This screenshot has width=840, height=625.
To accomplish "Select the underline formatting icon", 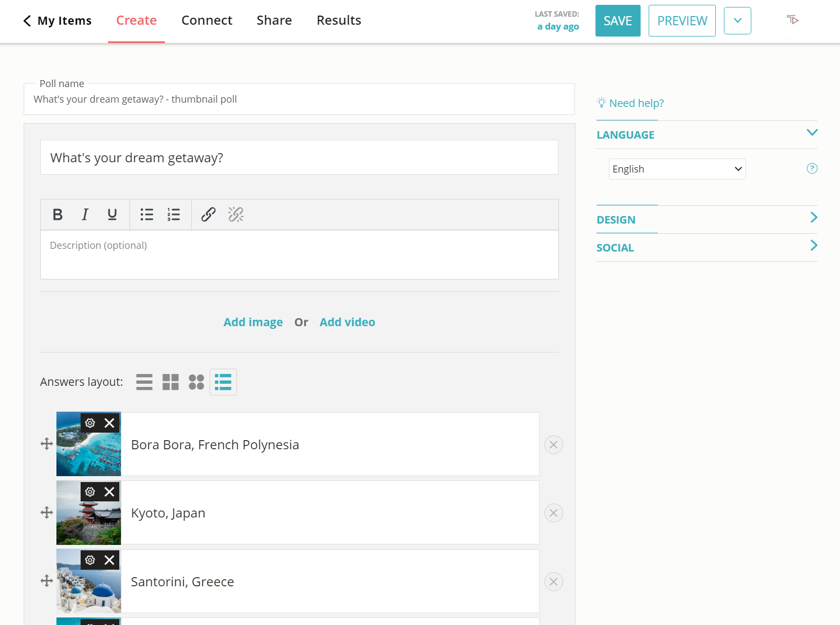I will [112, 214].
